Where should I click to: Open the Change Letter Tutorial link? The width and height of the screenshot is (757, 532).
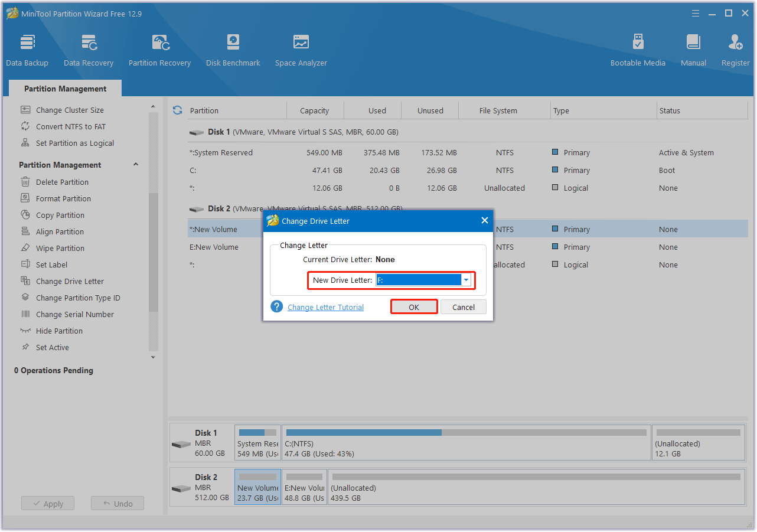coord(325,307)
